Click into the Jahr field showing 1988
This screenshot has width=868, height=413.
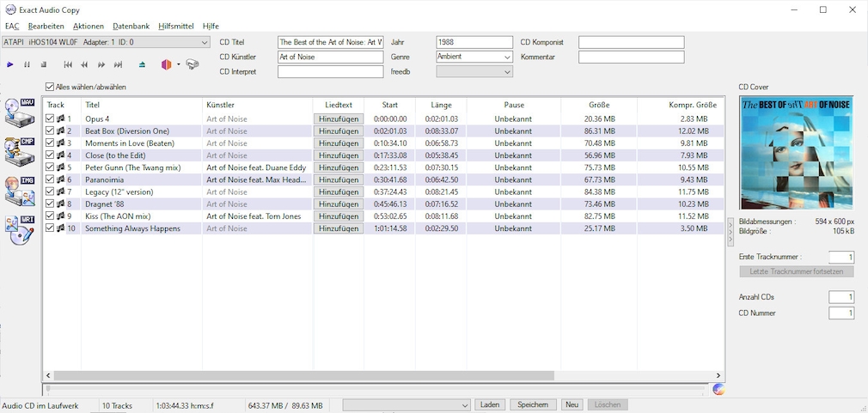474,42
